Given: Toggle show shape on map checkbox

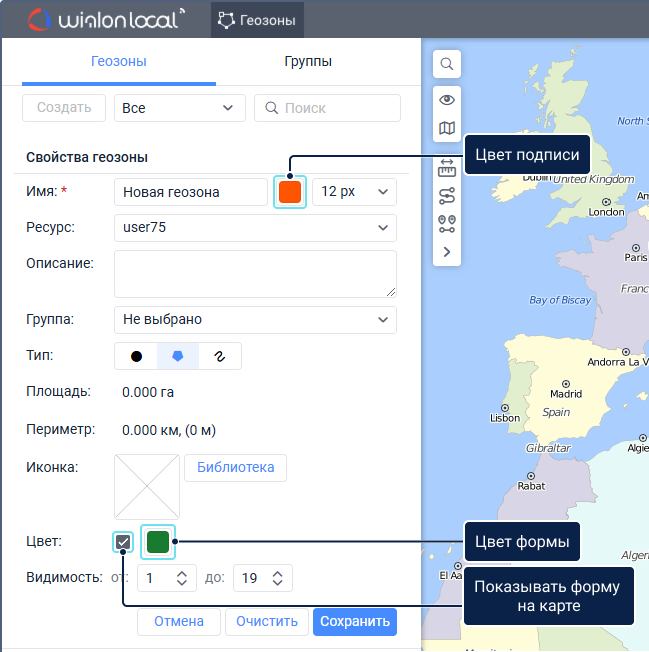Looking at the screenshot, I should click(x=123, y=542).
